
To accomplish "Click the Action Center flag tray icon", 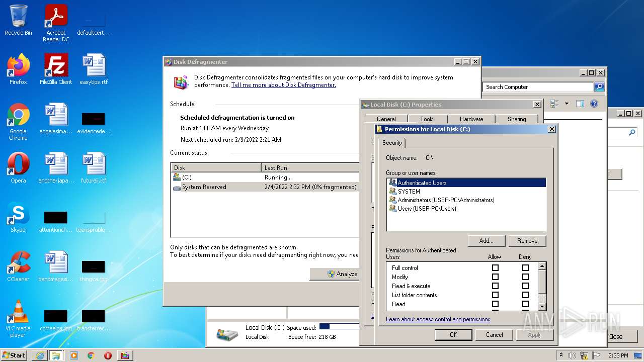I will 596,355.
